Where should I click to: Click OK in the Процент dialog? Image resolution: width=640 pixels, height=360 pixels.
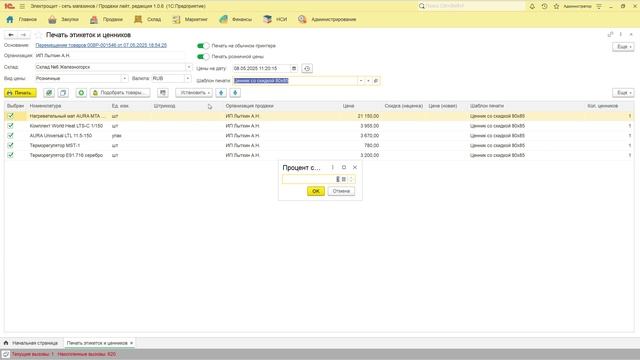pyautogui.click(x=316, y=191)
